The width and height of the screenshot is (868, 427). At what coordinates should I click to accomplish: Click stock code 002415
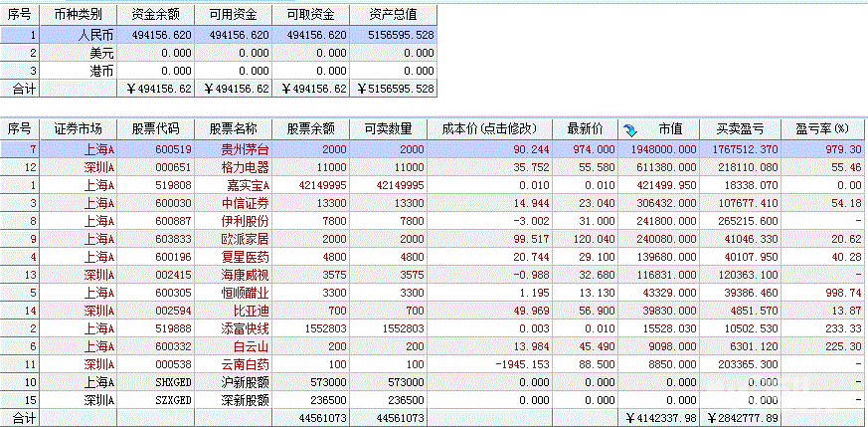pyautogui.click(x=173, y=275)
